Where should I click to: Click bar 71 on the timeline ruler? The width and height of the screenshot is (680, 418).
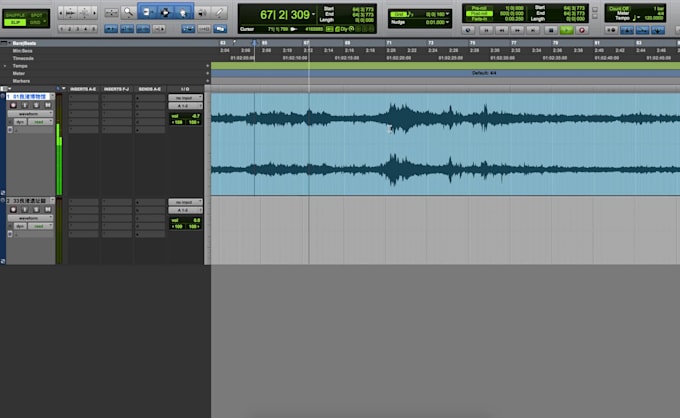[x=389, y=43]
